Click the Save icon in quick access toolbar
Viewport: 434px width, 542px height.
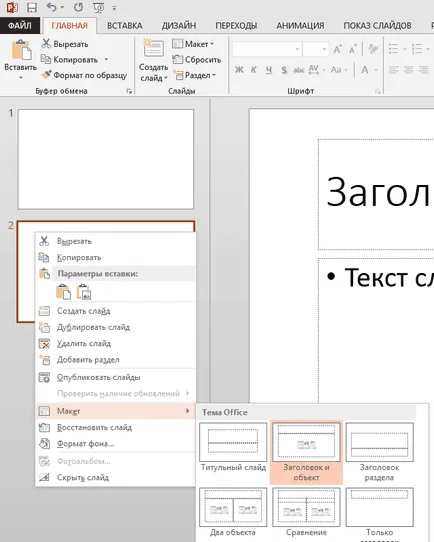point(32,7)
